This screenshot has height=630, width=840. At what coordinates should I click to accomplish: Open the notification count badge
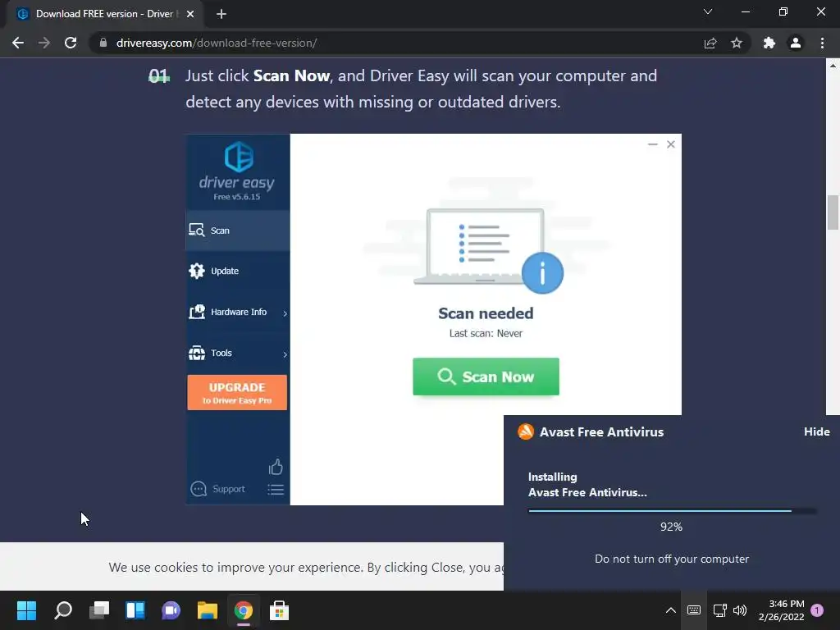817,610
